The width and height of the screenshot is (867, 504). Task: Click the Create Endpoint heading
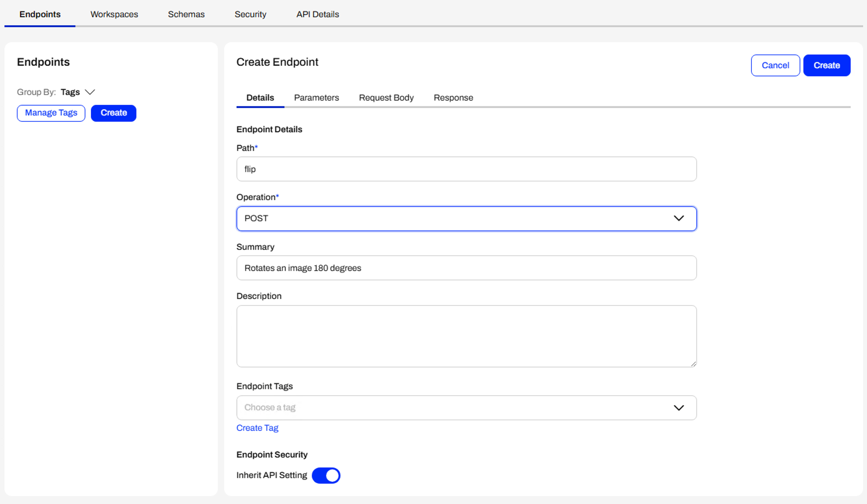277,62
